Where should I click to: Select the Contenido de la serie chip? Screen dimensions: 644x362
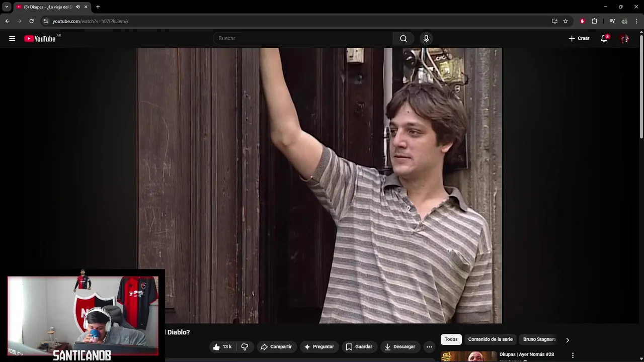[491, 339]
